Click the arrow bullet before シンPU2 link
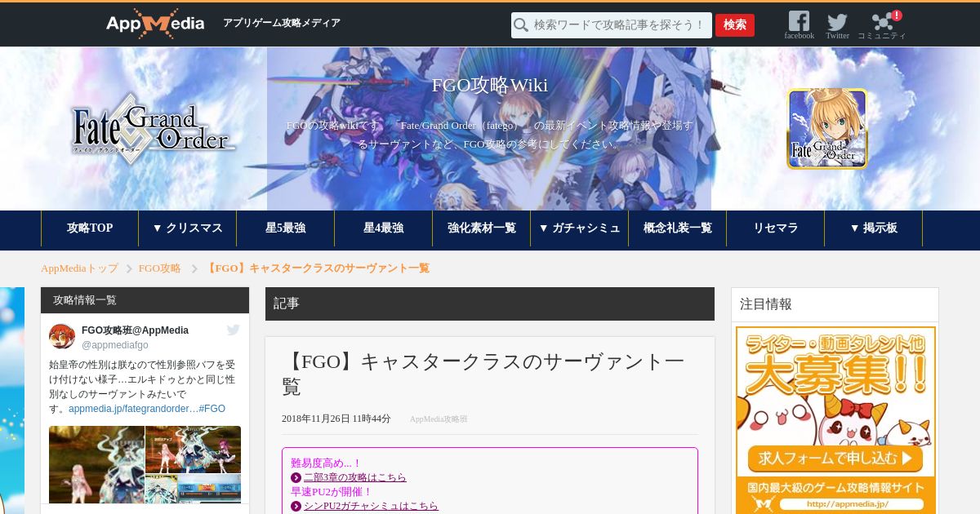Image resolution: width=980 pixels, height=514 pixels. coord(296,507)
